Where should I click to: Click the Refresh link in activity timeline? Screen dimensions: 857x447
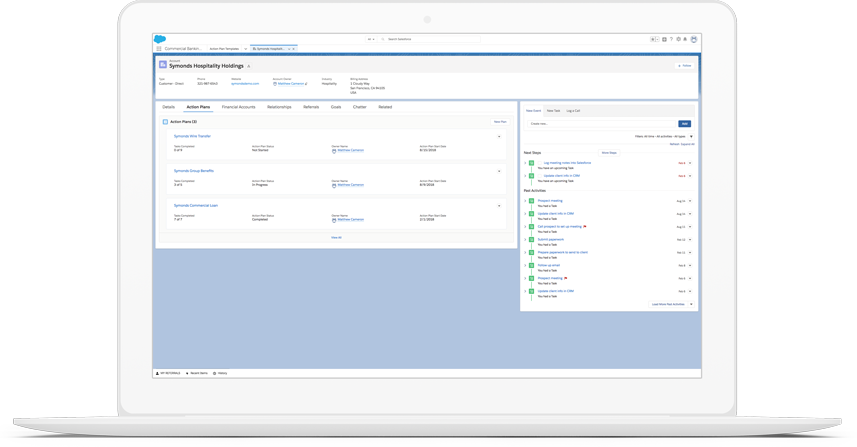point(674,144)
